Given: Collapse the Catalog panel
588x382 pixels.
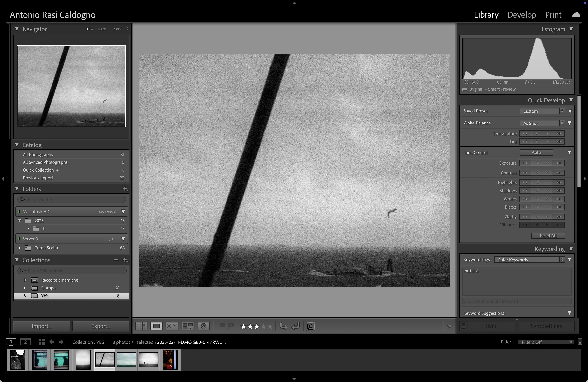Looking at the screenshot, I should coord(17,145).
